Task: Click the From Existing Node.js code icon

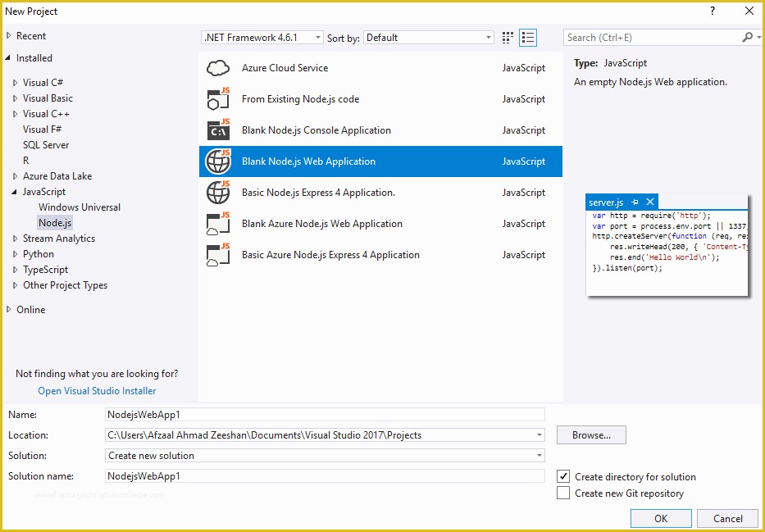Action: [x=218, y=99]
